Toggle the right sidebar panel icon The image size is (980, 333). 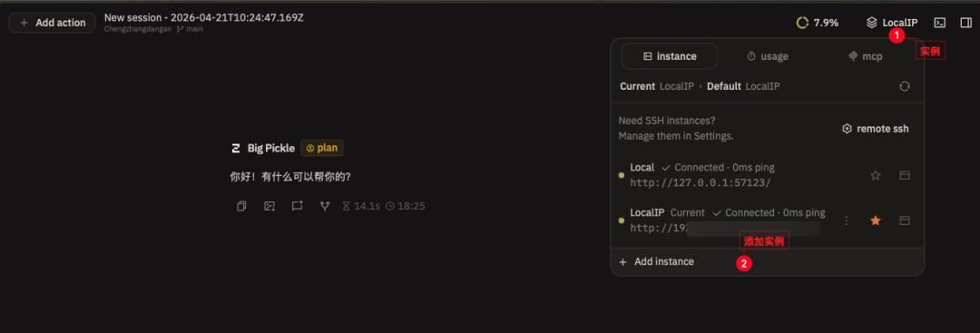pos(965,23)
